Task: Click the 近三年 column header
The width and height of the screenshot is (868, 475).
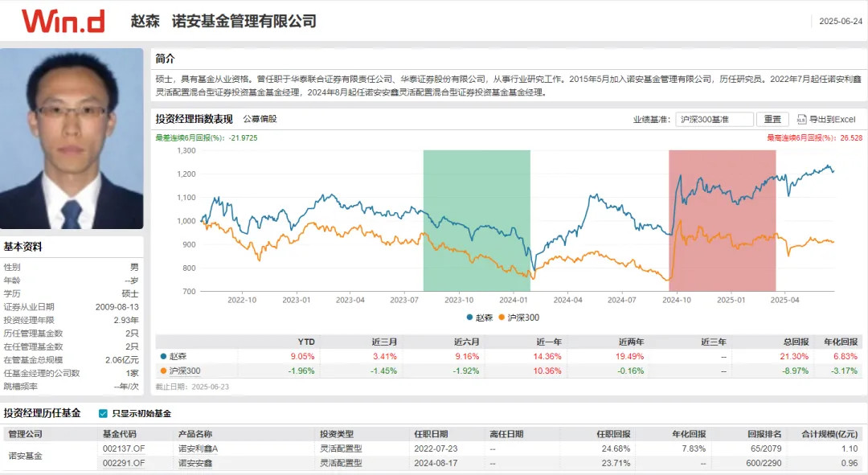Action: (x=714, y=342)
